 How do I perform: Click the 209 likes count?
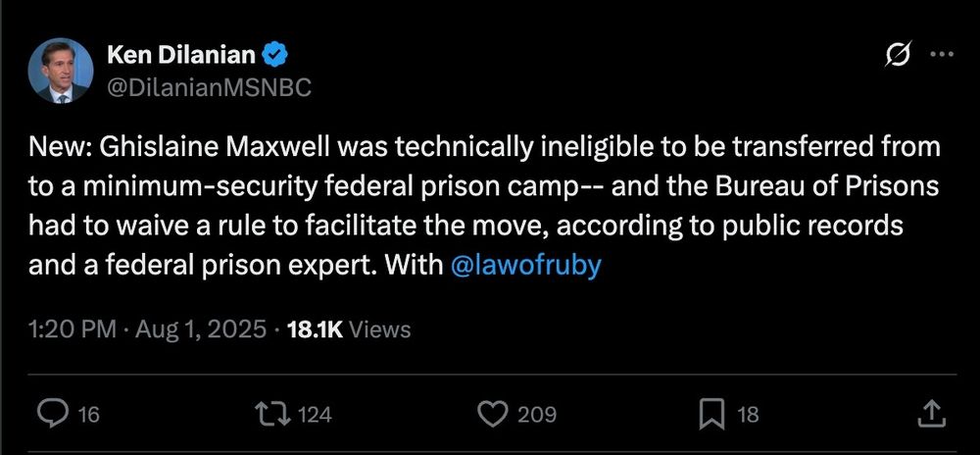(x=537, y=415)
